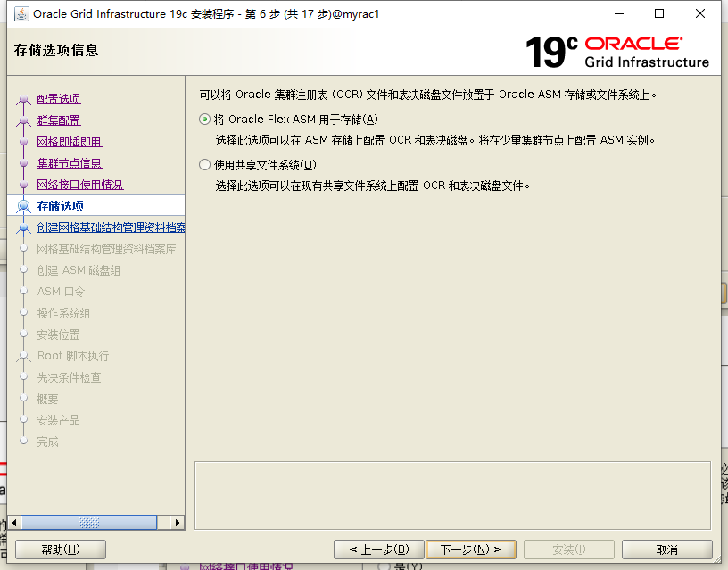728x570 pixels.
Task: Select the 使用共享文件系统 radio option
Action: coord(204,165)
